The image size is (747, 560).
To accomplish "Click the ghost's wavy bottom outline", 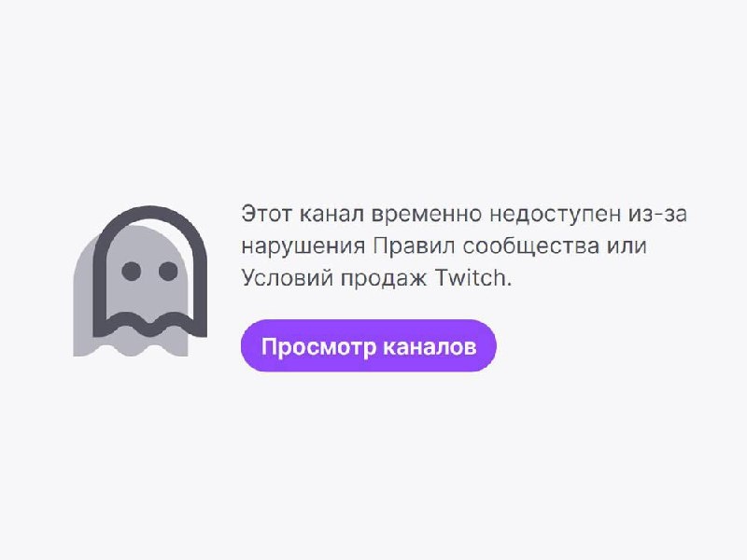I will pyautogui.click(x=150, y=324).
